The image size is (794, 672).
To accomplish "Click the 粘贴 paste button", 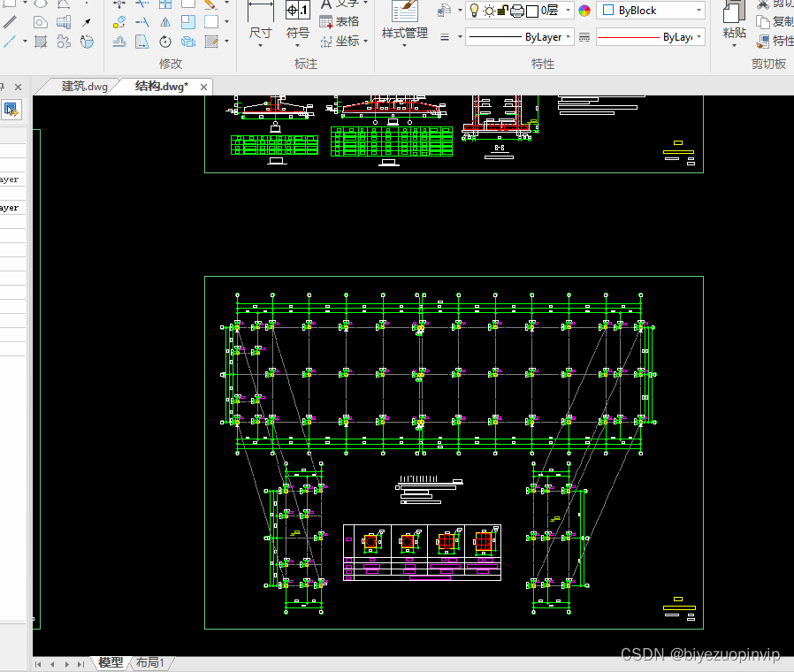I will 734,24.
